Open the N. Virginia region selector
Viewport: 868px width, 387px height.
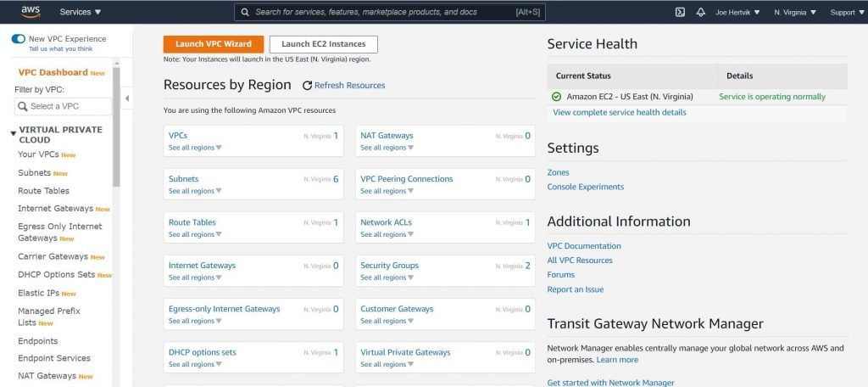[x=795, y=12]
